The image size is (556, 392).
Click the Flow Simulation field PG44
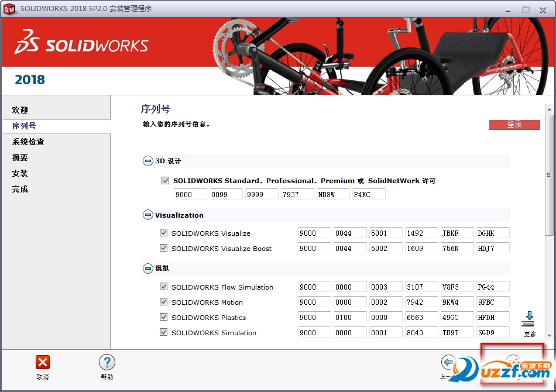[493, 287]
